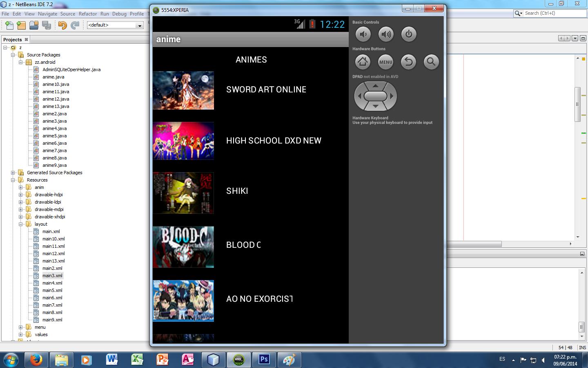
Task: Select main3.xml in the layout folder
Action: pos(52,276)
